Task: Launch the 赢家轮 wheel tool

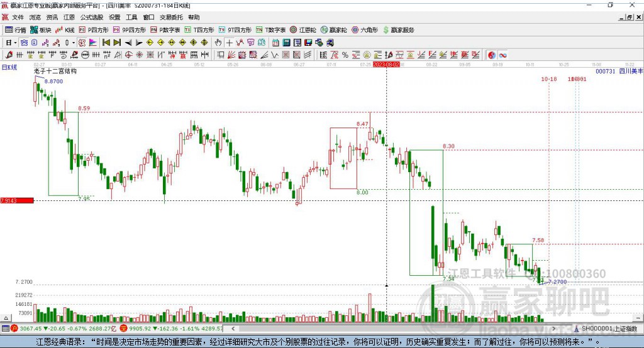Action: [334, 30]
